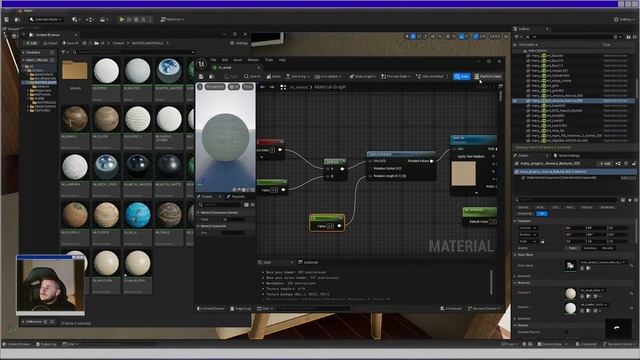Toggle Platform Stats in Material Editor
Screen dimensions: 640x360
[488, 76]
